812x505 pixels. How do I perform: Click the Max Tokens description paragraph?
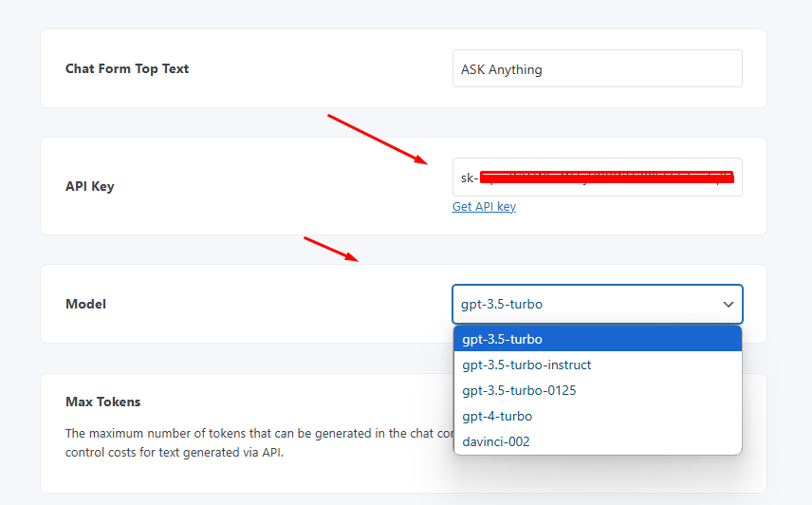pos(260,443)
